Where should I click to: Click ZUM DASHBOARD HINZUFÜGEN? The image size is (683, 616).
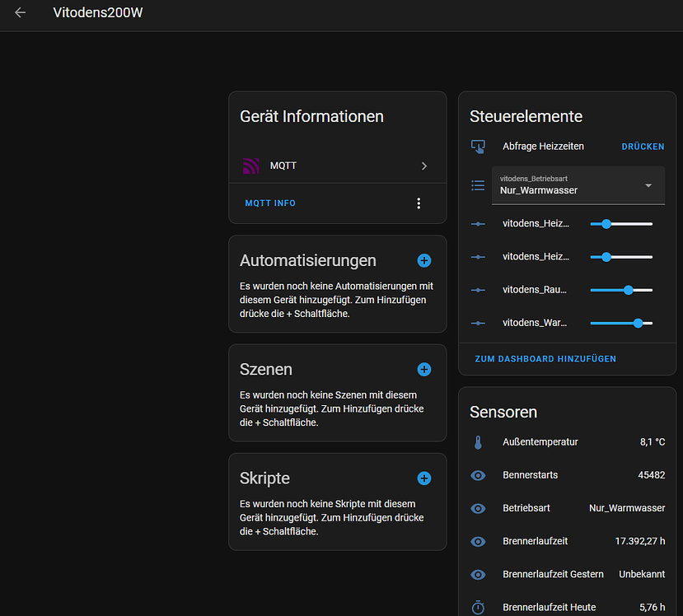545,359
